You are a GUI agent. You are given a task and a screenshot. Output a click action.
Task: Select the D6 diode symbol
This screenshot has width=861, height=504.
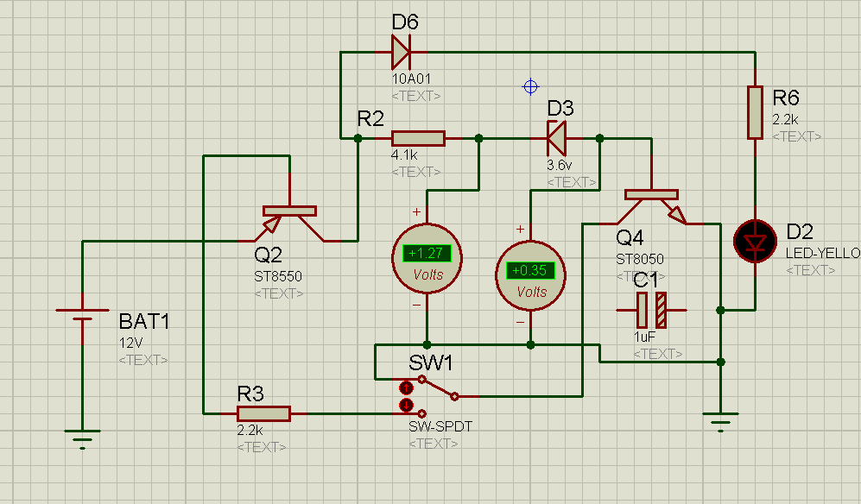(x=401, y=52)
